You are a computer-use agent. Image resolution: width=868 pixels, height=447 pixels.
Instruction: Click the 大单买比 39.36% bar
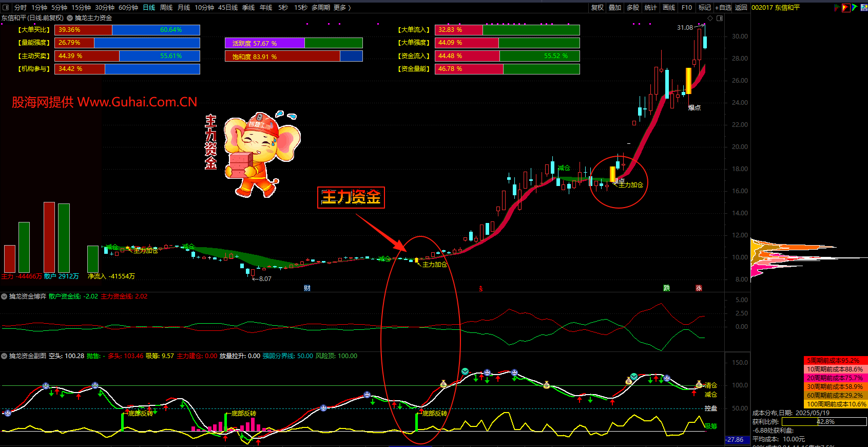click(x=127, y=30)
